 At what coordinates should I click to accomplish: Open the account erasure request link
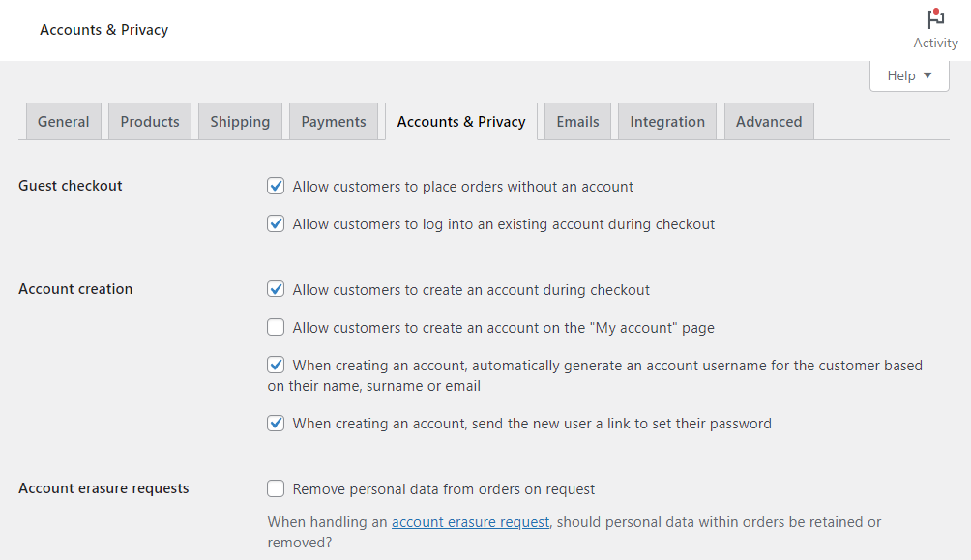tap(471, 521)
